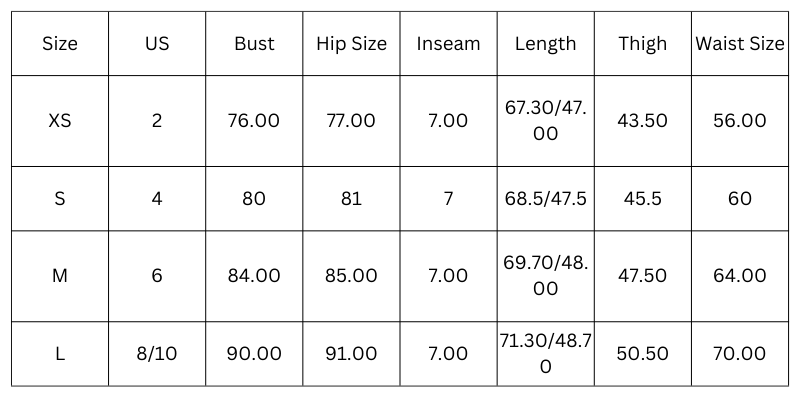The height and width of the screenshot is (400, 800).
Task: Select the US column header cell
Action: pos(157,44)
